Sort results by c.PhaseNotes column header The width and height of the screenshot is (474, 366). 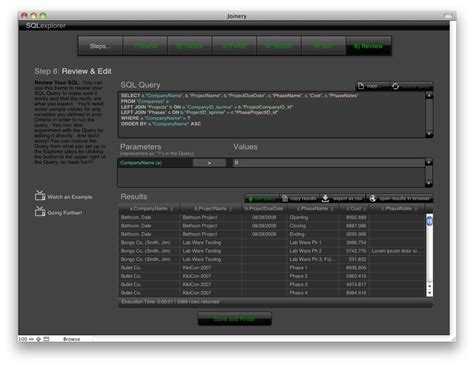(x=397, y=209)
